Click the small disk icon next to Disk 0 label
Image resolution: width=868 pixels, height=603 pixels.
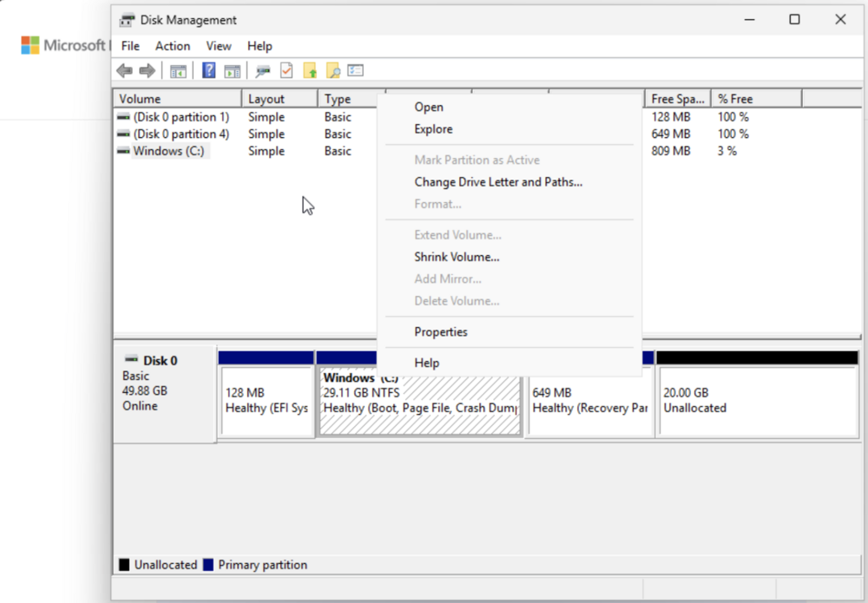pos(131,359)
